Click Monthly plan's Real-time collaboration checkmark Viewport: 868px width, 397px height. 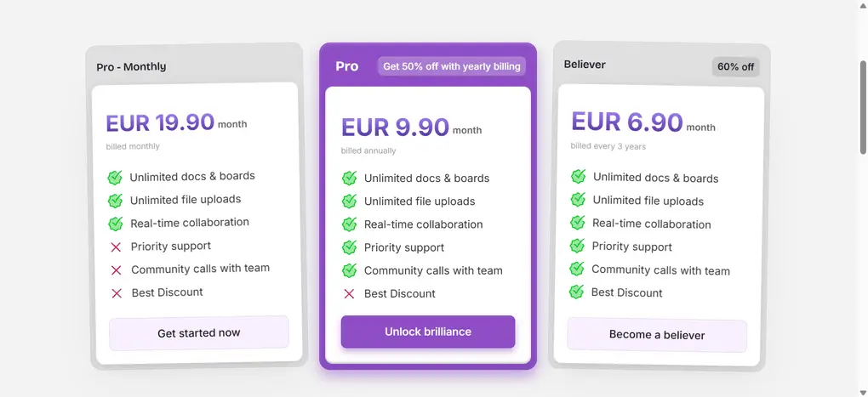coord(115,224)
